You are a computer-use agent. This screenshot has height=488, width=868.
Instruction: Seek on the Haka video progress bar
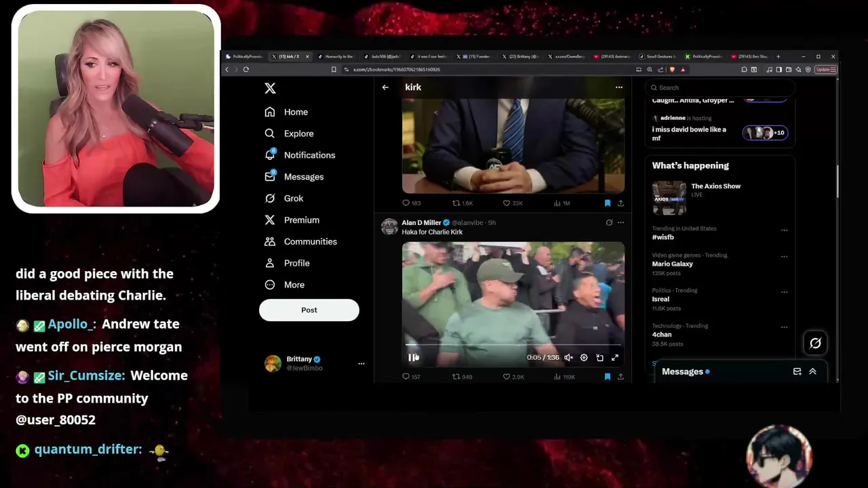(513, 346)
